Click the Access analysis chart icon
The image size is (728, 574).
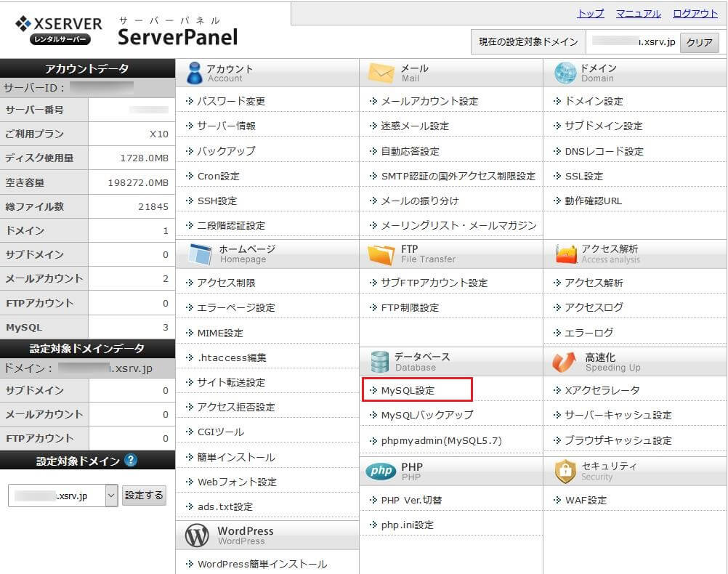(566, 254)
